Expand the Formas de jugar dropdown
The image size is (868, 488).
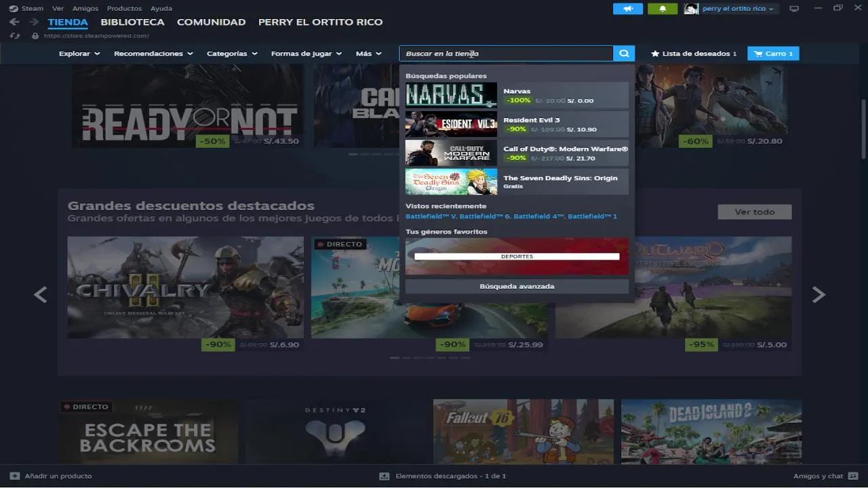point(307,54)
